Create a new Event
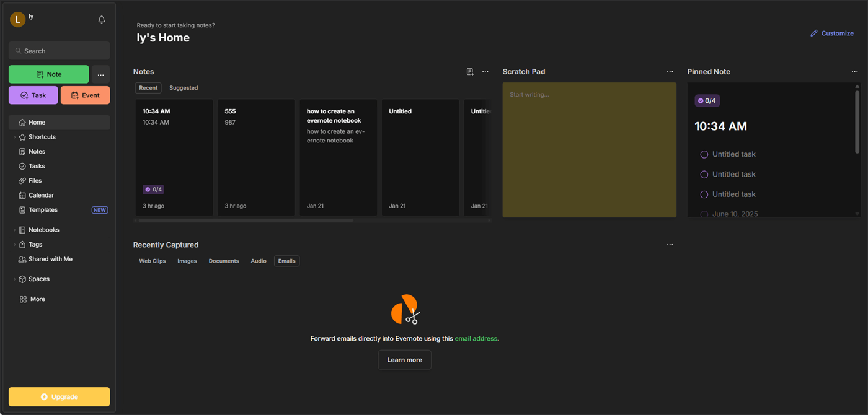868x415 pixels. 86,95
